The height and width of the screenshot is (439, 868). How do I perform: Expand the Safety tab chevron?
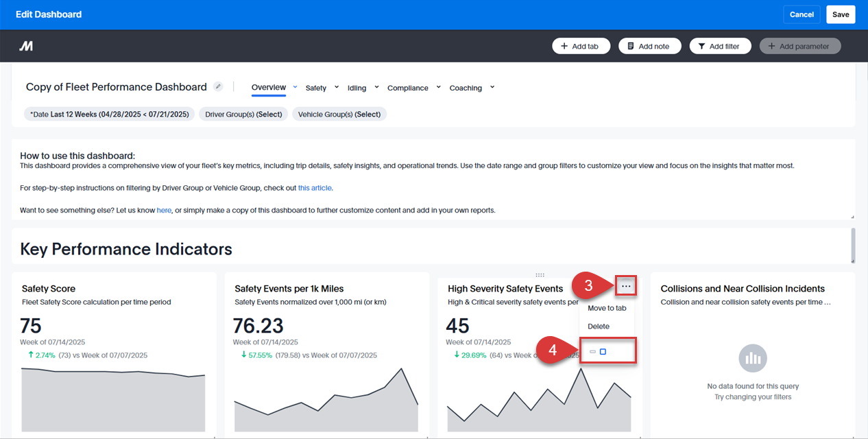[336, 88]
